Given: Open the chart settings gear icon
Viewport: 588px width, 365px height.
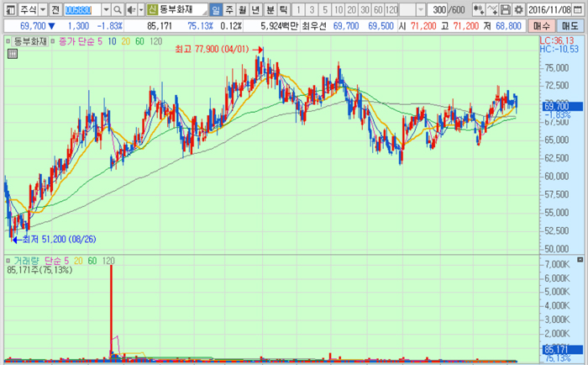Looking at the screenshot, I should point(517,9).
